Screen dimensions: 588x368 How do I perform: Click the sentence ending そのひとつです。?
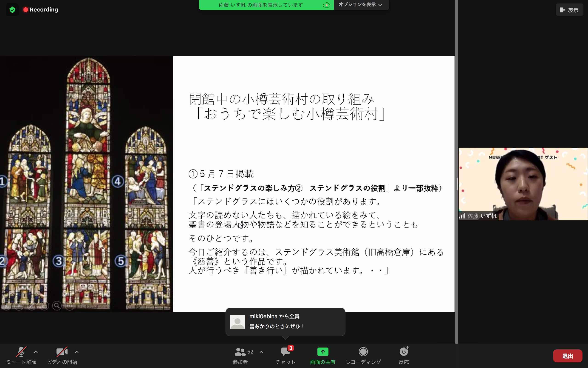tap(221, 238)
